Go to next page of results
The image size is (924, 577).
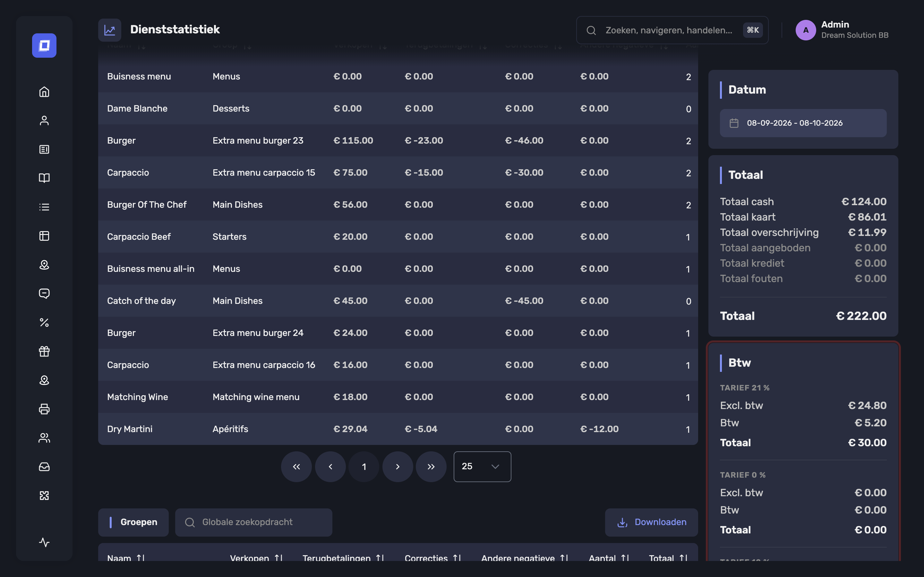pyautogui.click(x=398, y=466)
